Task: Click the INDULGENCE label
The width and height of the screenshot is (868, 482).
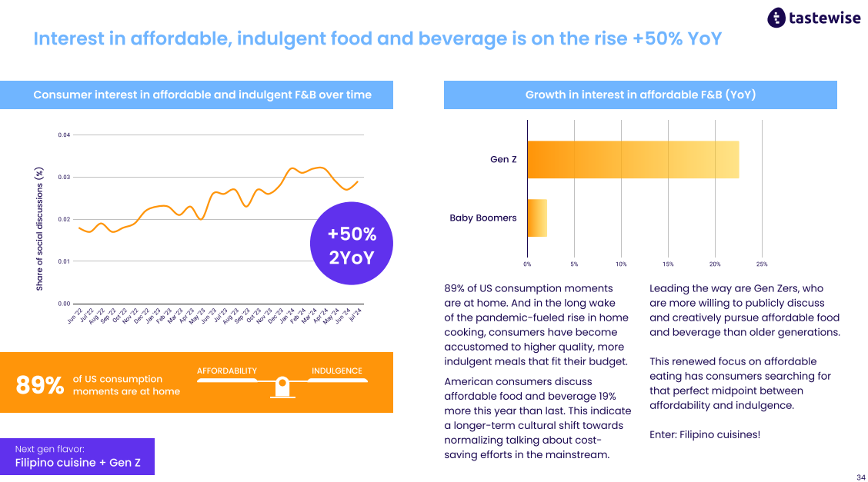Action: [x=336, y=371]
